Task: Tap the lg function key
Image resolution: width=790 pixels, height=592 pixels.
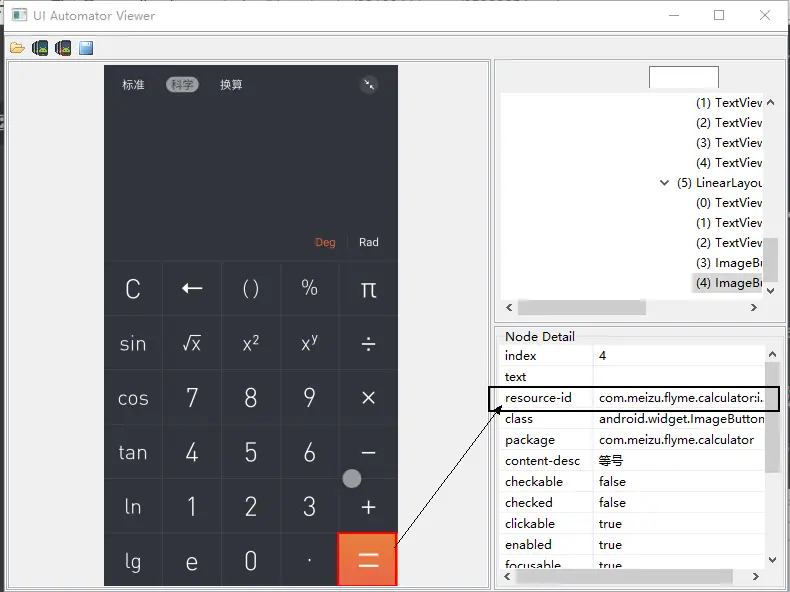Action: pyautogui.click(x=133, y=560)
